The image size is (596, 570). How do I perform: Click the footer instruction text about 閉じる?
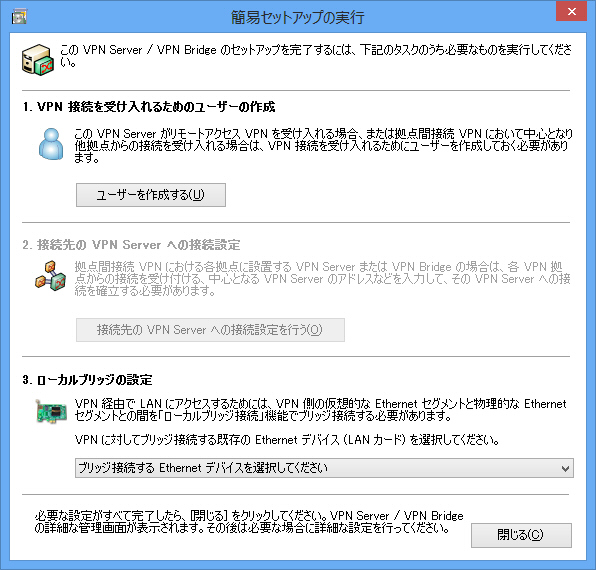pyautogui.click(x=249, y=522)
